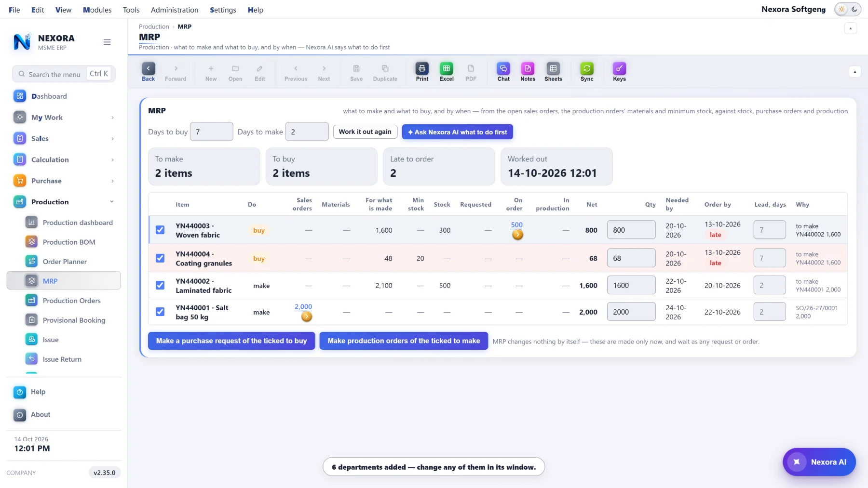Ask Nexora AI what to do first
Screen dimensions: 868x488
457,132
